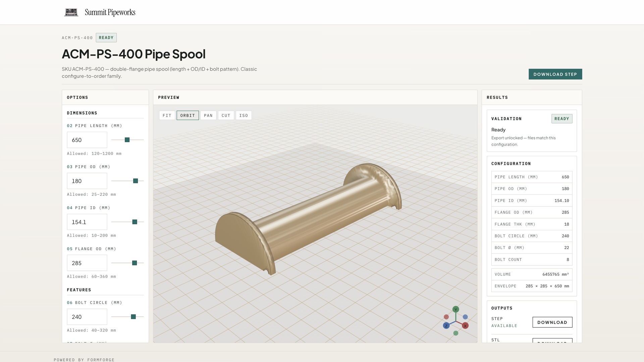Click the green Y axis gizmo handle
The image size is (644, 362).
tap(455, 309)
